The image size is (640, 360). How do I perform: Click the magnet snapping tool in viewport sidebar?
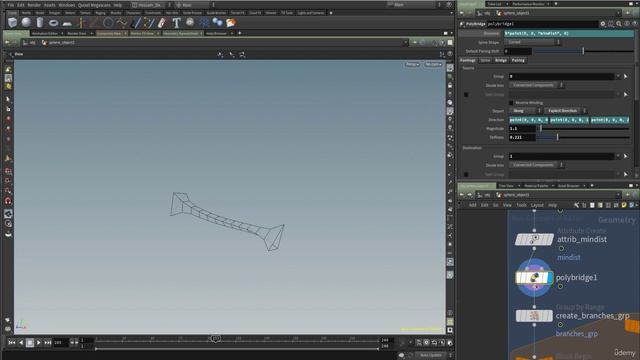click(x=8, y=201)
